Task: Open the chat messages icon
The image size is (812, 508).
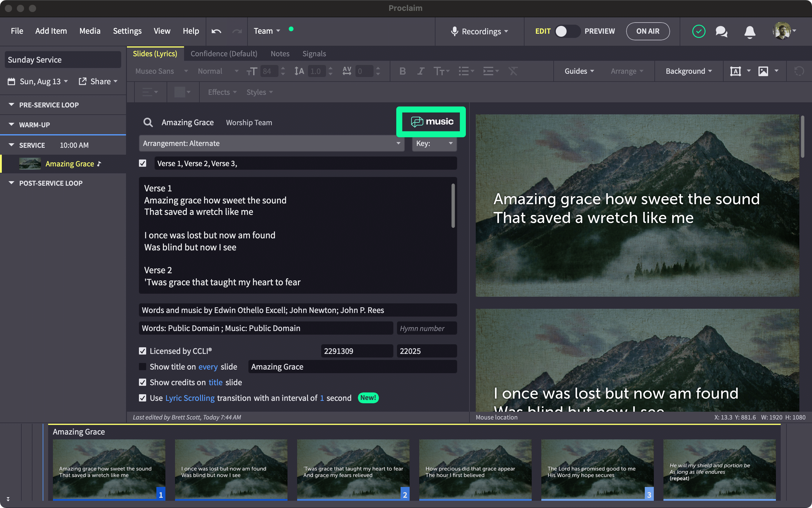Action: coord(721,32)
